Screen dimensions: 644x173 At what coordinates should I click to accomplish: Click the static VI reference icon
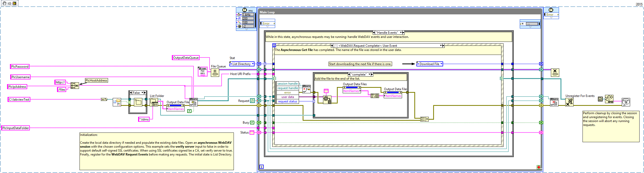point(600,99)
